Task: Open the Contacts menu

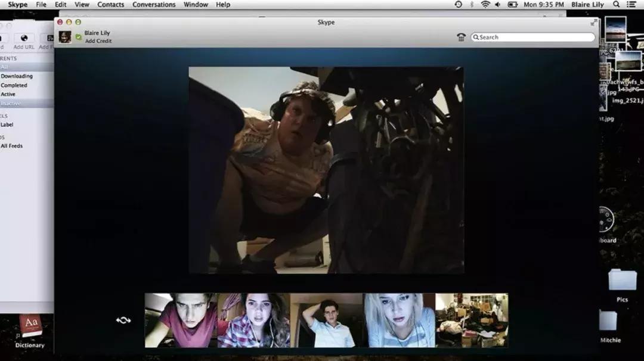Action: coord(110,5)
